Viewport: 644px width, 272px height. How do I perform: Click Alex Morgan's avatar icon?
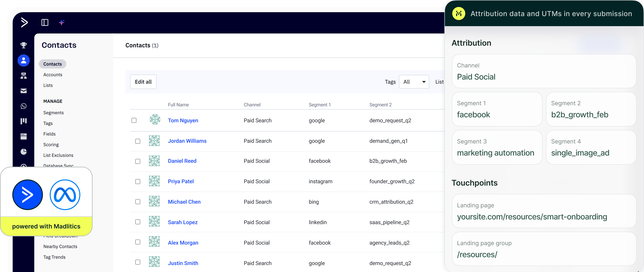(x=154, y=242)
